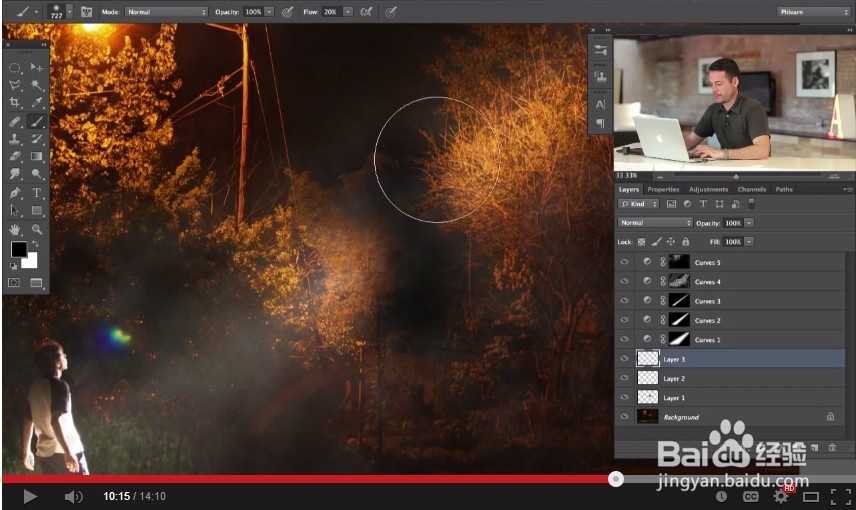Image resolution: width=856 pixels, height=510 pixels.
Task: Select the Smudge tool
Action: tap(15, 174)
